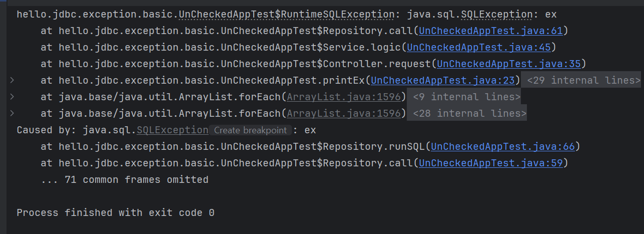Open the ArrayList.java:1596 link before <9 internal lines>
This screenshot has width=644, height=234.
pos(344,97)
